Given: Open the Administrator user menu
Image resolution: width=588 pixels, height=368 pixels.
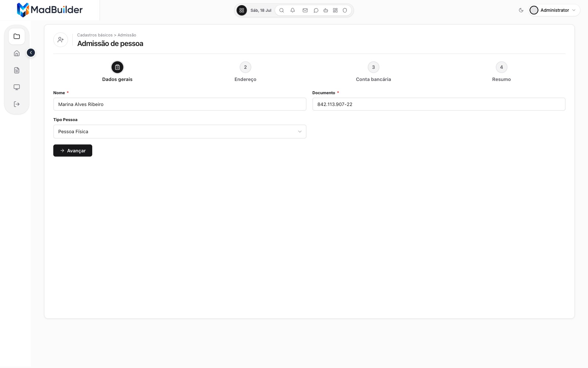Looking at the screenshot, I should tap(554, 10).
